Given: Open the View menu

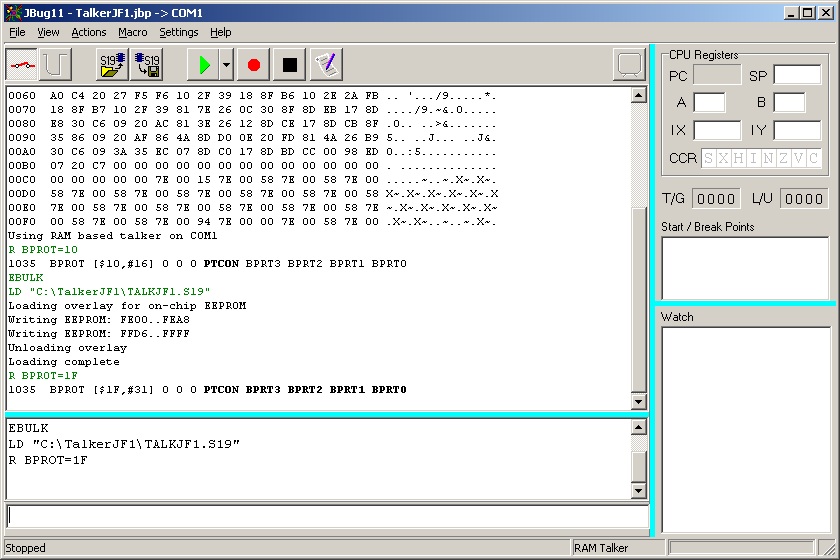Looking at the screenshot, I should pos(48,32).
